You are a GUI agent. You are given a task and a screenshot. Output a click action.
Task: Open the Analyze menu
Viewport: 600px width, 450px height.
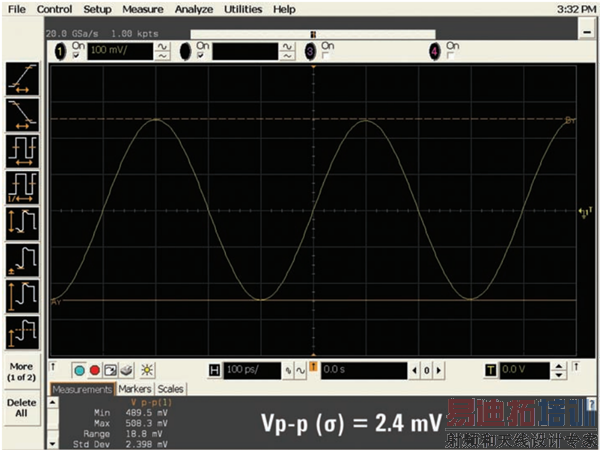pos(194,9)
